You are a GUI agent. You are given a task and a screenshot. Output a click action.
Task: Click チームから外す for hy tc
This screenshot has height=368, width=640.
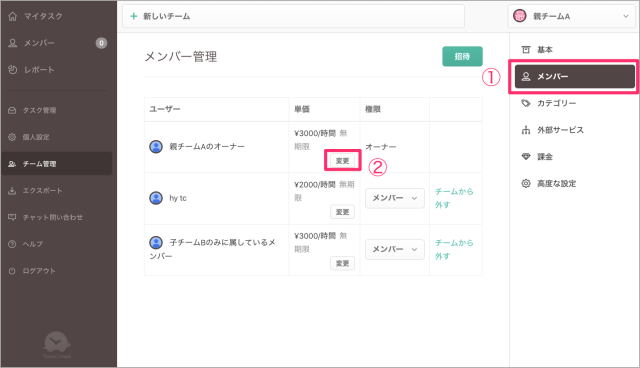tap(454, 198)
